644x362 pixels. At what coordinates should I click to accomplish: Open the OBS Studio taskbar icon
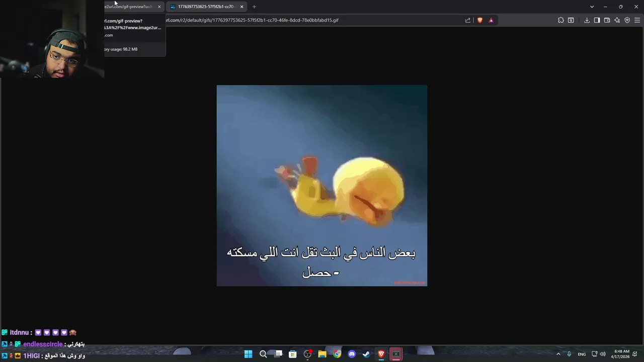(307, 354)
